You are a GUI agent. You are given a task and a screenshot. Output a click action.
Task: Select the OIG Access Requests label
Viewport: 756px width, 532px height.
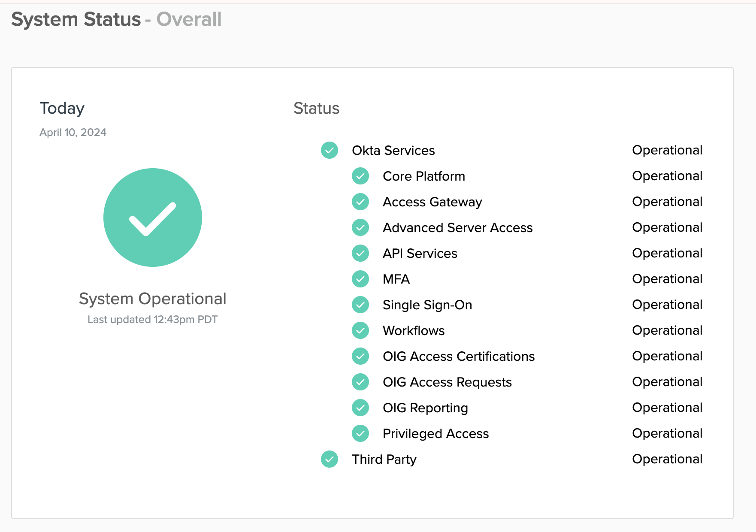point(447,383)
